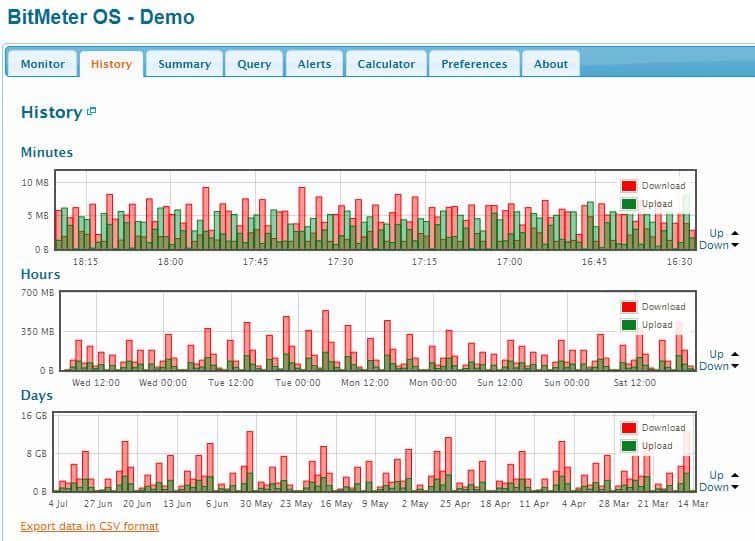Image resolution: width=755 pixels, height=541 pixels.
Task: Click the Sat 12:00 label on Hours axis
Action: click(635, 383)
